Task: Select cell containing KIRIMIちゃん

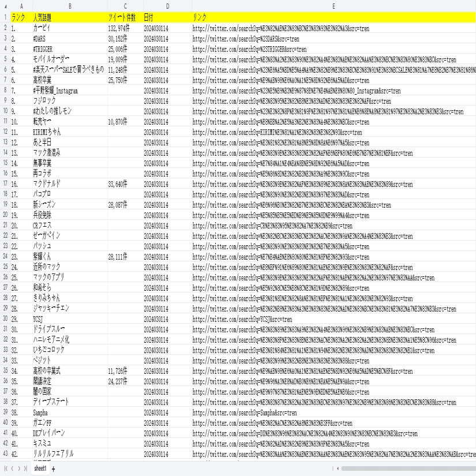Action: tap(70, 132)
